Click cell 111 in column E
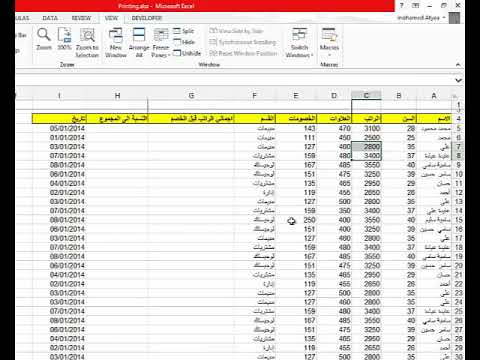This screenshot has height=360, width=480. point(296,138)
